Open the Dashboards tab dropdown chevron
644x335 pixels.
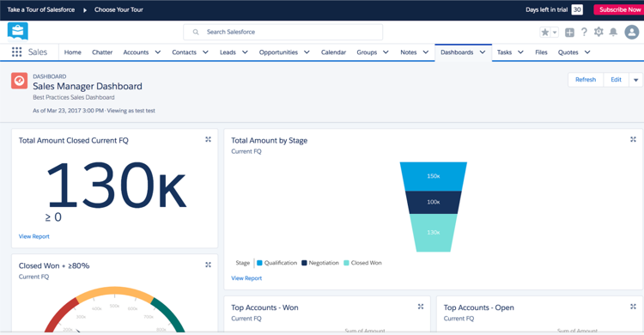(x=483, y=52)
